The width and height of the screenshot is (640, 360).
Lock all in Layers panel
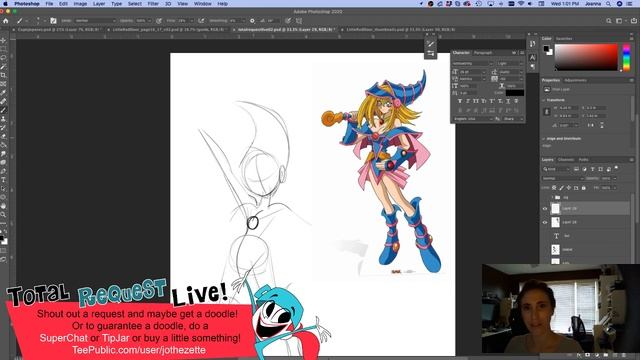(x=584, y=188)
